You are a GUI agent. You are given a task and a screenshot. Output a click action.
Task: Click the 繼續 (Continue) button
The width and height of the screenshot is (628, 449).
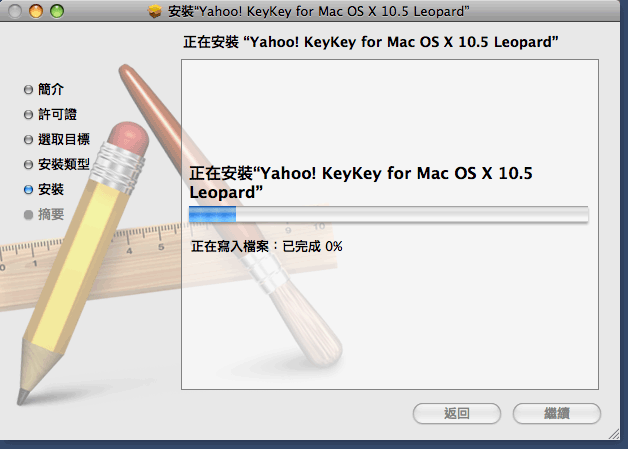pos(556,413)
